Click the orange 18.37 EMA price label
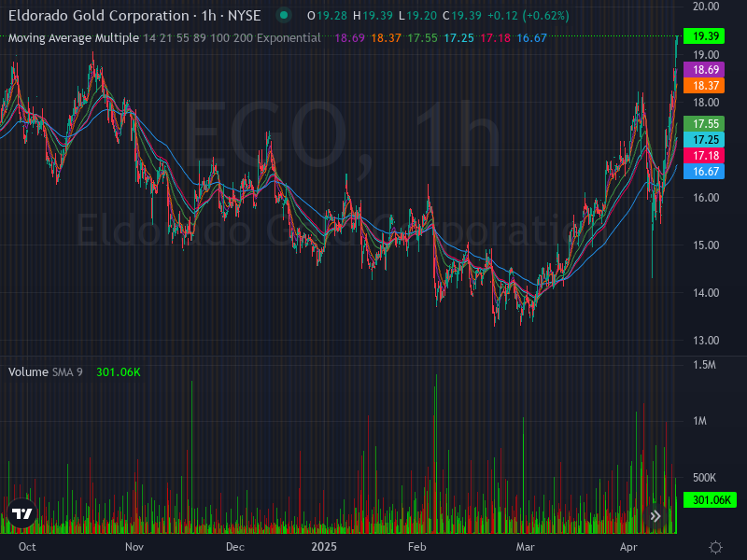This screenshot has height=560, width=747. click(x=704, y=86)
